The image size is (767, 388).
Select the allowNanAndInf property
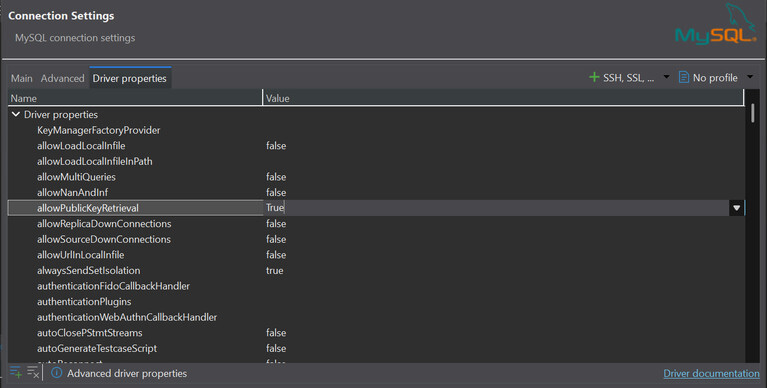pyautogui.click(x=72, y=193)
